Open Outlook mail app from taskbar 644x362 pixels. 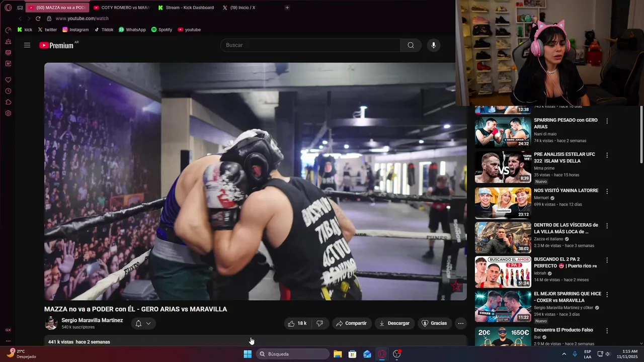(x=367, y=354)
